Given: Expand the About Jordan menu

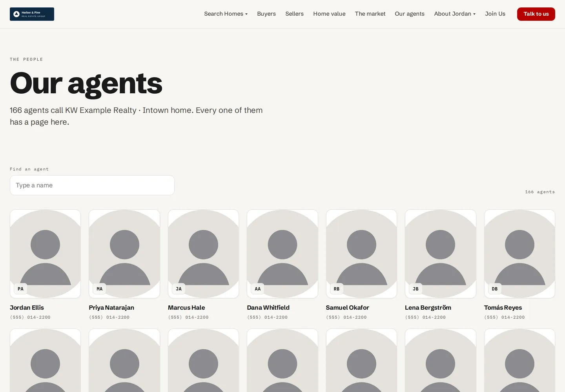Looking at the screenshot, I should (455, 14).
